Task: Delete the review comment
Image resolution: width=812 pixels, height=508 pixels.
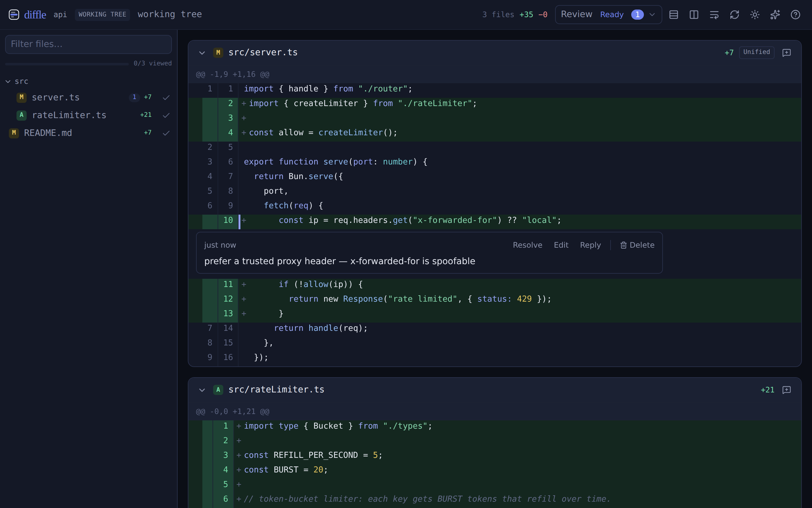Action: point(637,245)
